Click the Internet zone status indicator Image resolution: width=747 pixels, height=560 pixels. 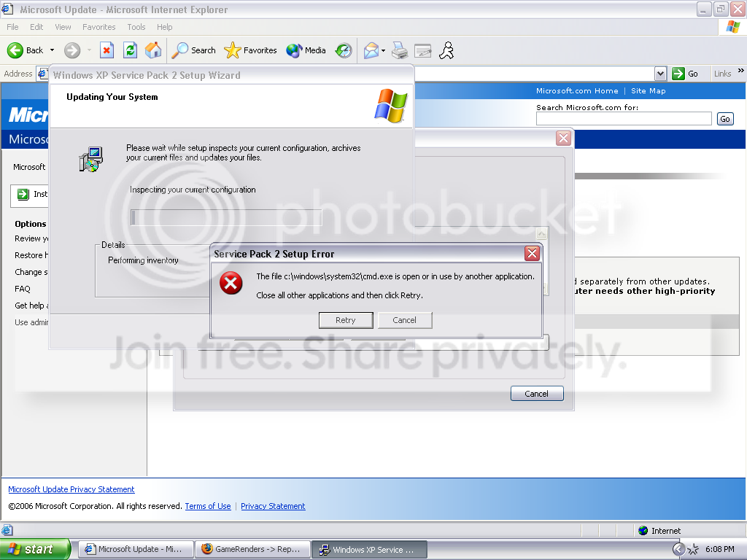coord(659,531)
